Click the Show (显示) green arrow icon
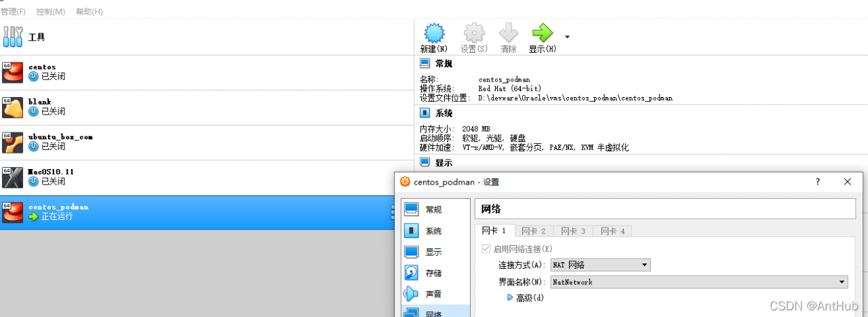The width and height of the screenshot is (868, 317). 542,33
